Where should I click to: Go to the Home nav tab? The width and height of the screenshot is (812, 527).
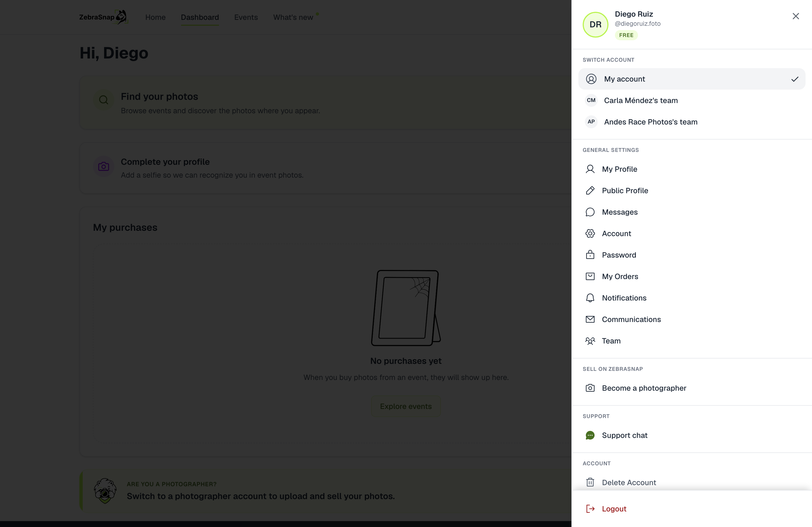coord(155,17)
